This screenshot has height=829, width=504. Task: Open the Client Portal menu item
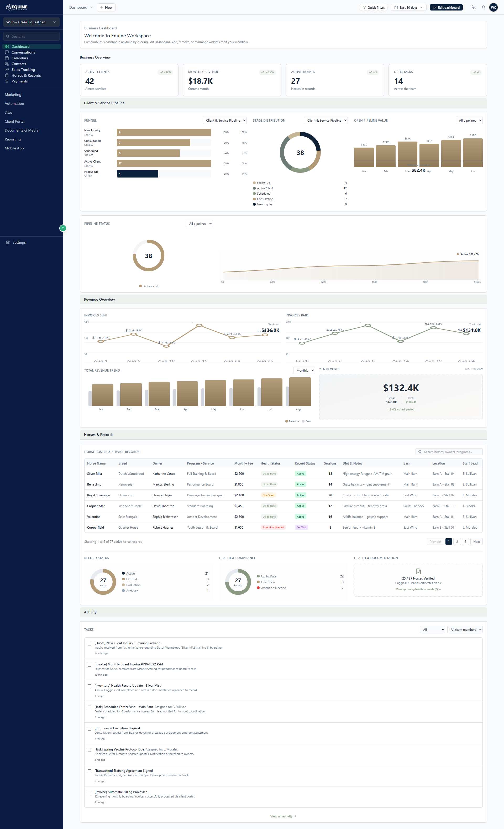pos(14,122)
